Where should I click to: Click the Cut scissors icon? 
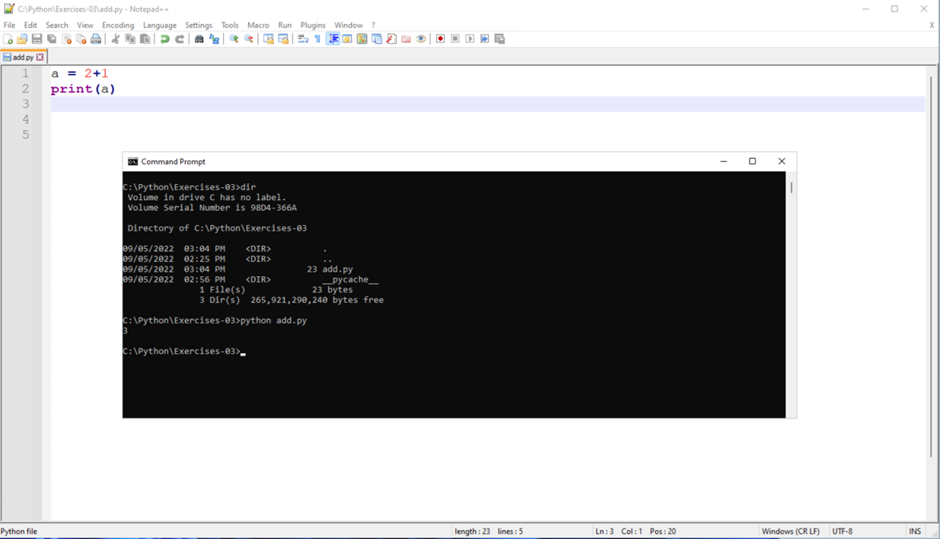(115, 39)
